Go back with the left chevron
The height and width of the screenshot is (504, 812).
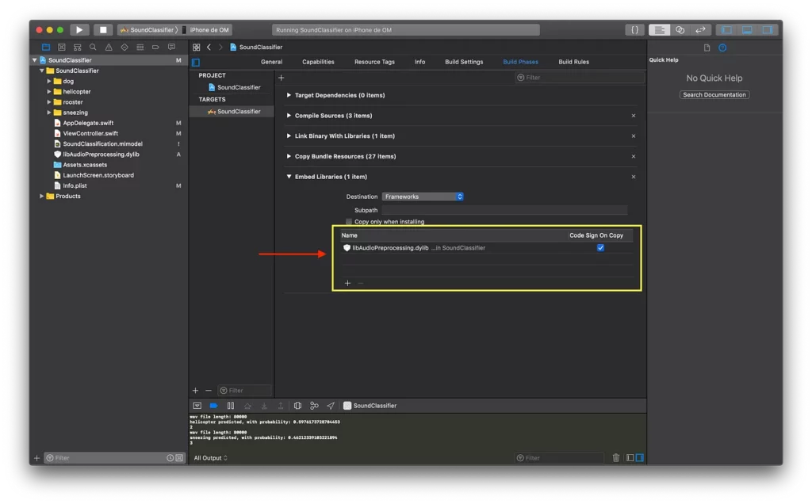tap(209, 47)
